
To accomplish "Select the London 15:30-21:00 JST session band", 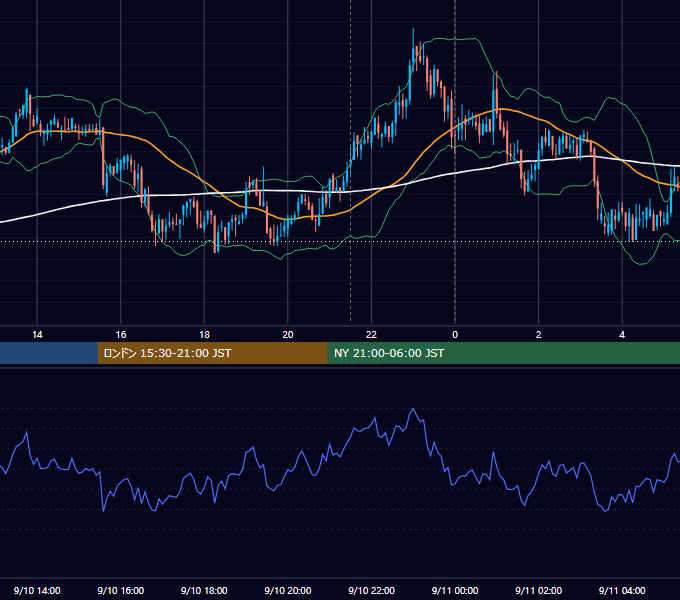I will pos(212,353).
